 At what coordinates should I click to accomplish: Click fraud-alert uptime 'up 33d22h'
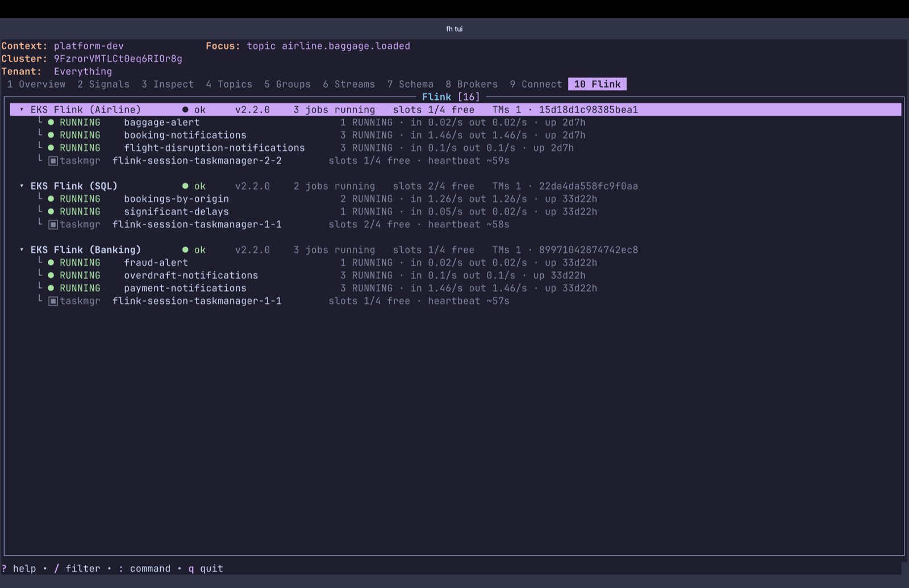point(571,263)
